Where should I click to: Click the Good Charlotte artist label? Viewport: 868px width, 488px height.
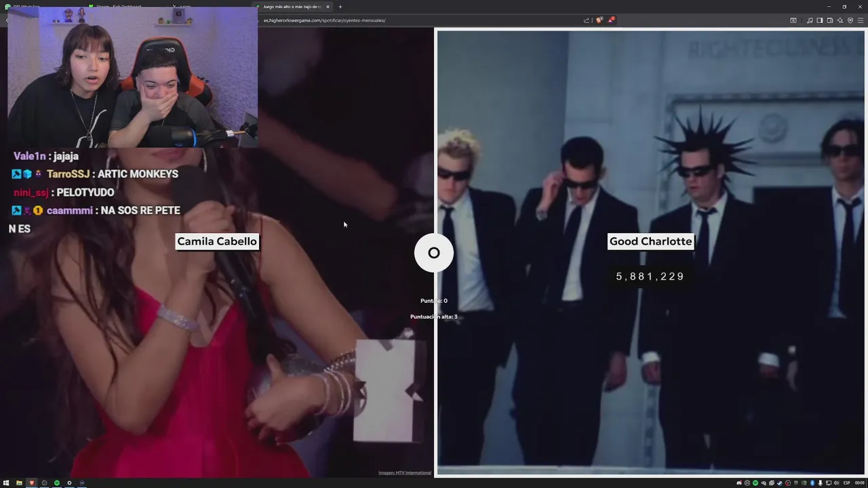coord(650,241)
